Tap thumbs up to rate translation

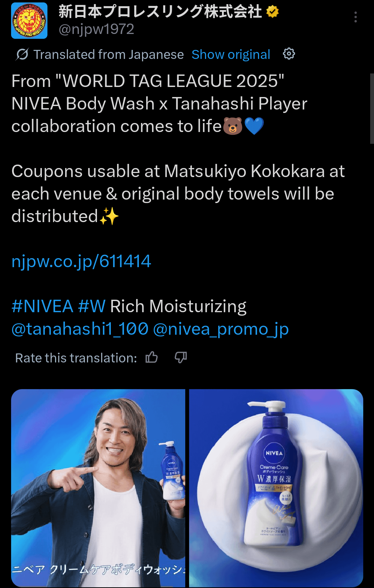tap(152, 357)
